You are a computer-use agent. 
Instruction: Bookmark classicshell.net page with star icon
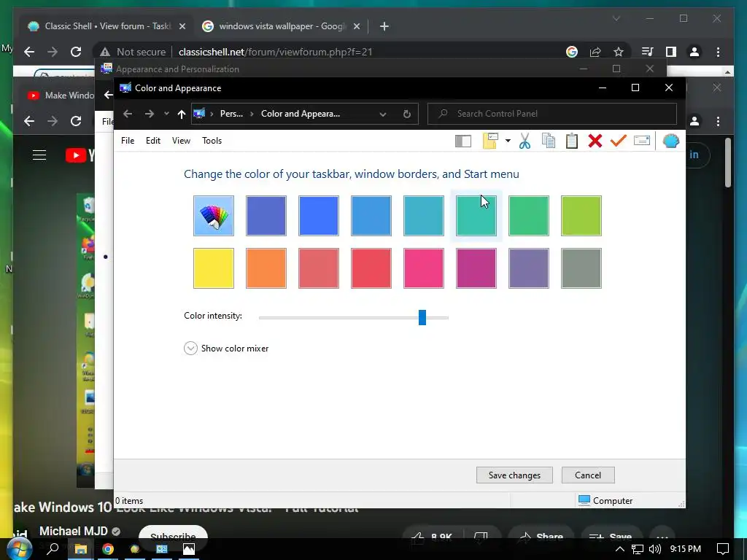pos(619,52)
